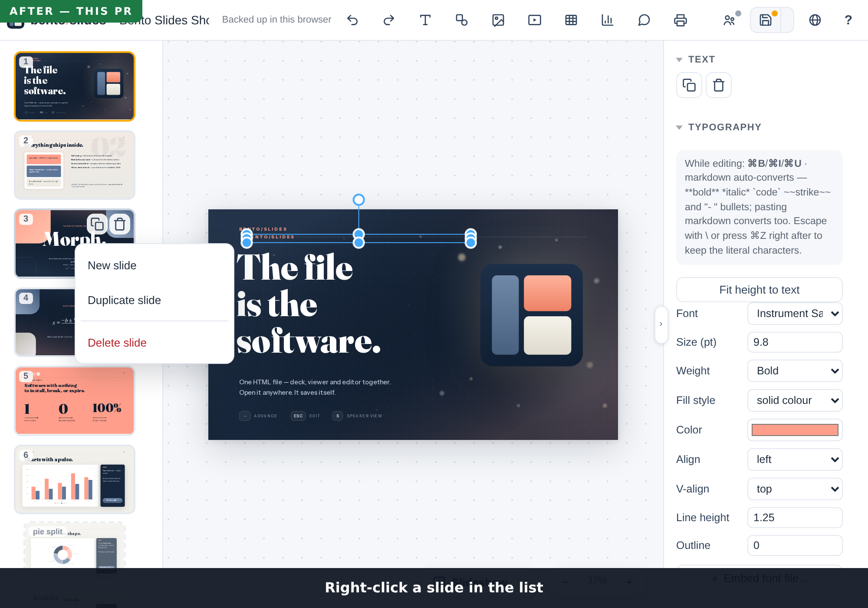Viewport: 868px width, 608px height.
Task: Click the bento logo graphic on the slide
Action: 532,315
